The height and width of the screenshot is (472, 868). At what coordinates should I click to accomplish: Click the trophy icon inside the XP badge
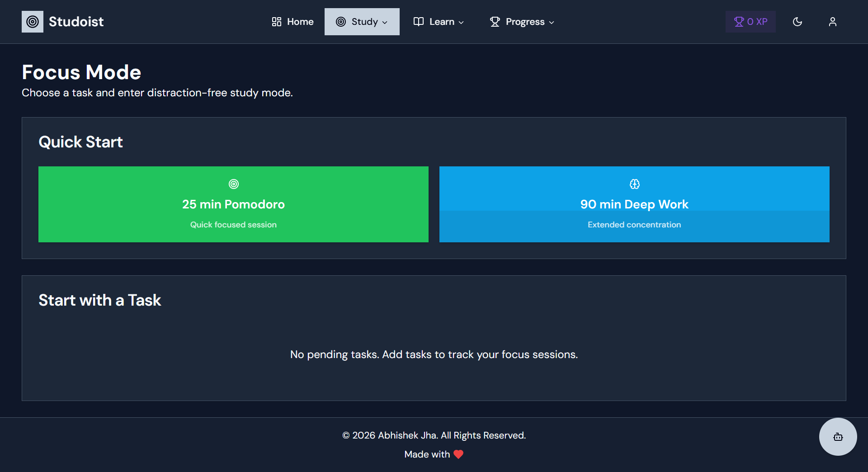tap(739, 21)
